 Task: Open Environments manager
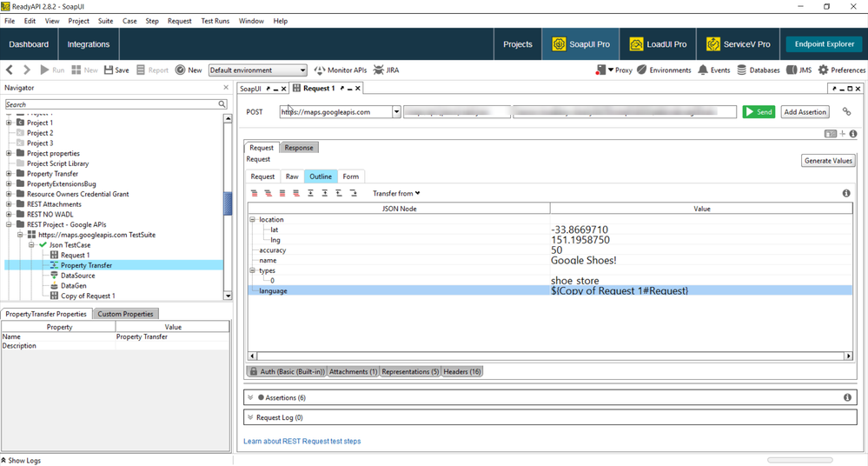(x=664, y=70)
